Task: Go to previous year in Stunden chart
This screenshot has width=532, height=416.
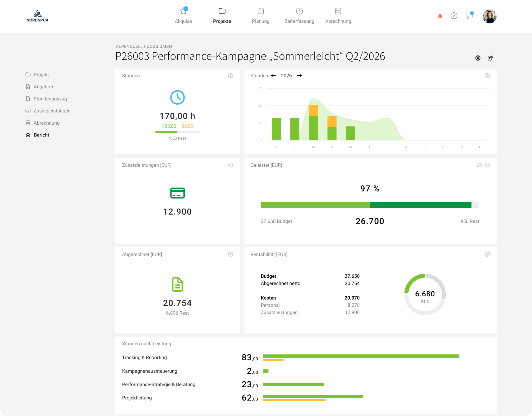Action: (x=273, y=76)
